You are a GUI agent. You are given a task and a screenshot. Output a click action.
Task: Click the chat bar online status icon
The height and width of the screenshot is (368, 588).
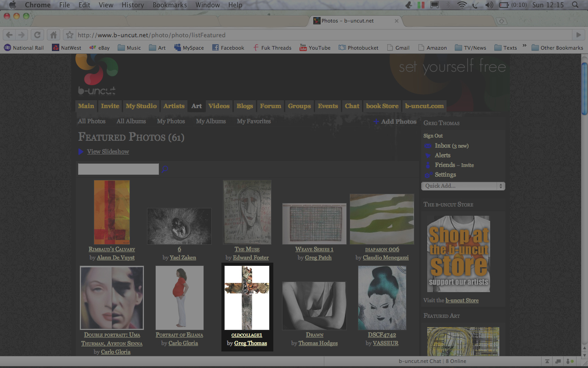pos(570,361)
